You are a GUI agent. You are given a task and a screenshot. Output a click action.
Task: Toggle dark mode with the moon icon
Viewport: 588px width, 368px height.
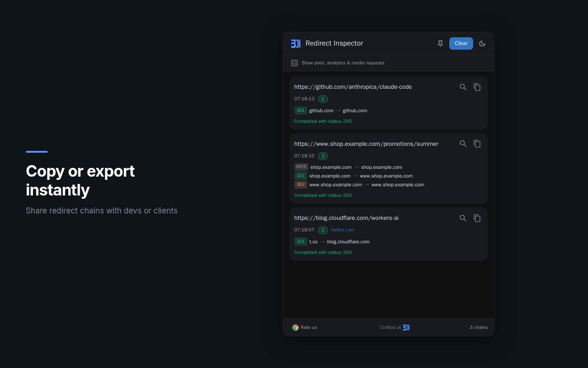482,43
